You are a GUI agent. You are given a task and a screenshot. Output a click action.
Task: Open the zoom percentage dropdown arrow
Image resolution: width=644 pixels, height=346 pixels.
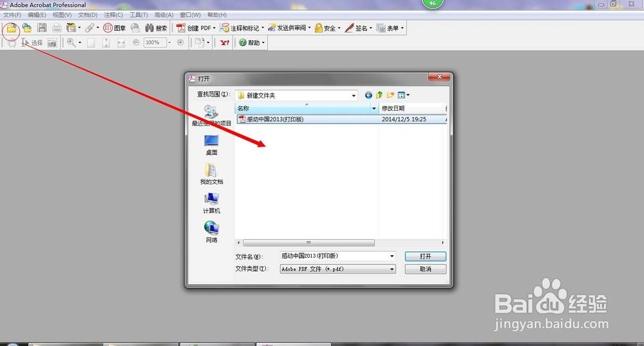169,42
